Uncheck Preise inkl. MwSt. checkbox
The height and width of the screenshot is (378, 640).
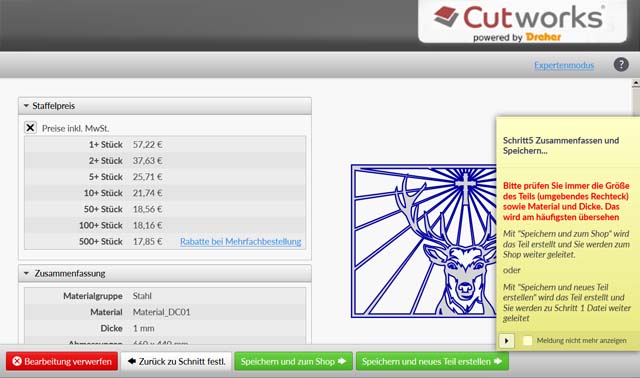[30, 128]
